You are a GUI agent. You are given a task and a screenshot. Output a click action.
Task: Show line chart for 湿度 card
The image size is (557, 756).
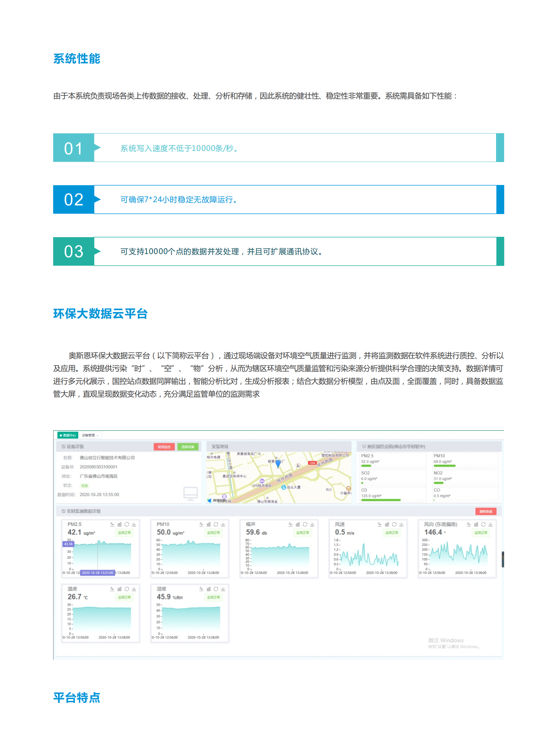(201, 588)
